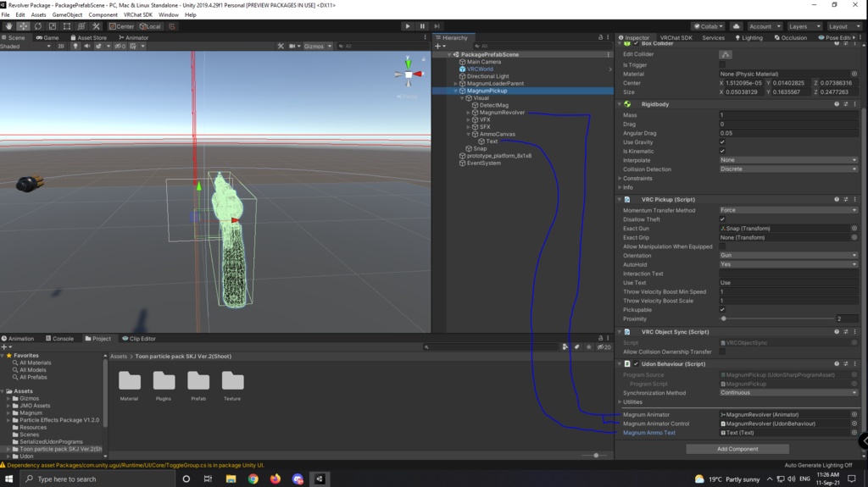Select MagnumRevolver in Hierarchy

[x=502, y=113]
